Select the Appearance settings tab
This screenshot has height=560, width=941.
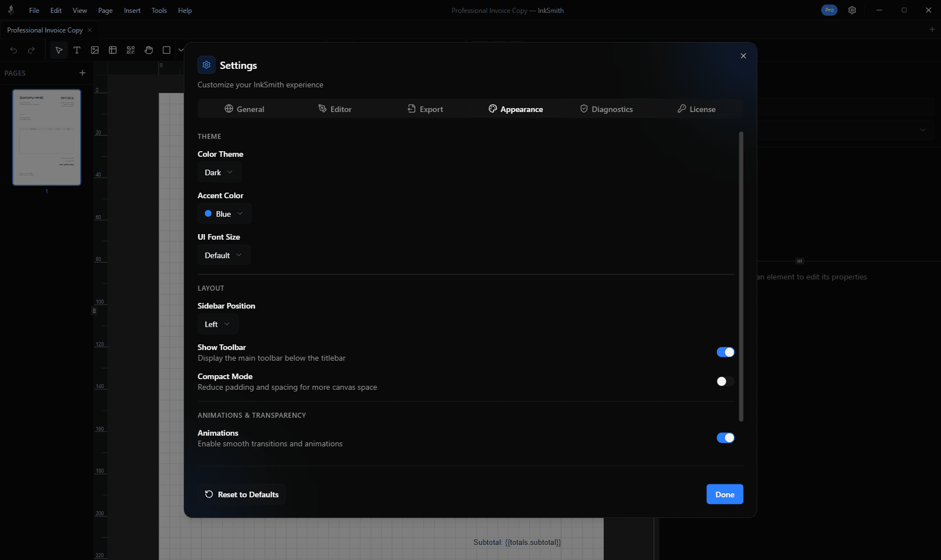[x=516, y=109]
